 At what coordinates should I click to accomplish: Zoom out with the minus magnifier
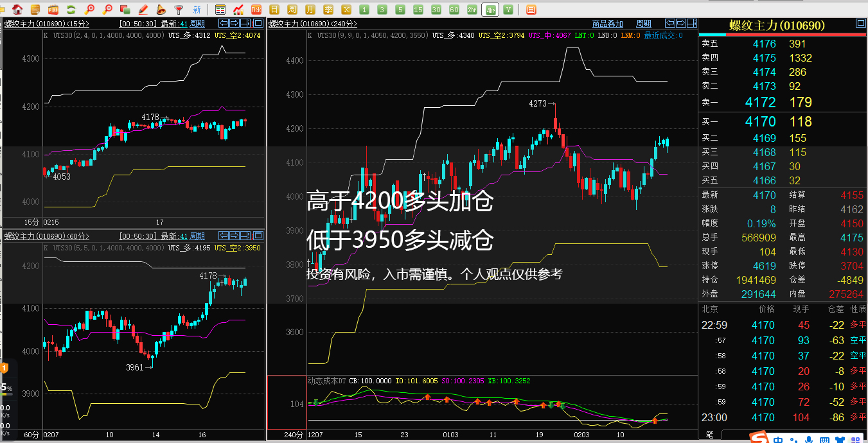(107, 10)
